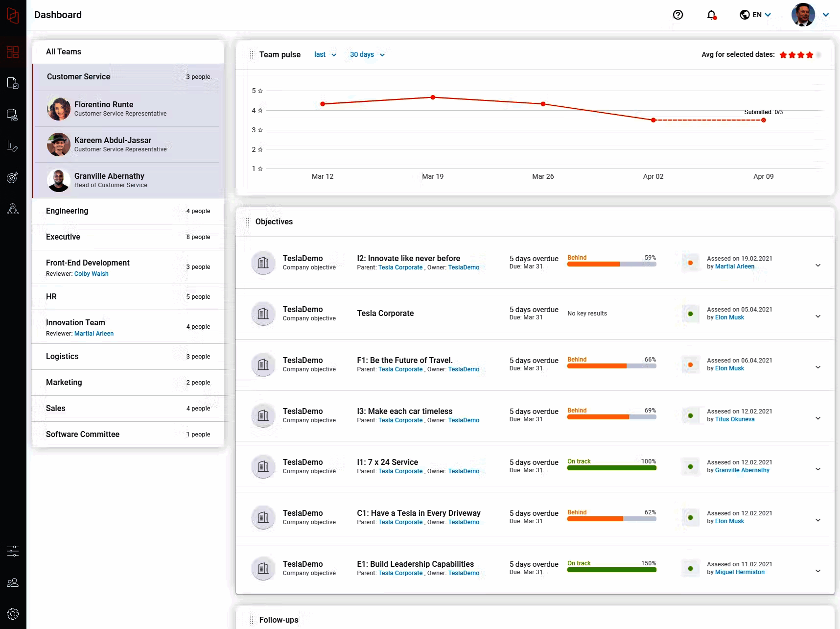This screenshot has width=840, height=629.
Task: Open the settings gear in sidebar
Action: 13,613
